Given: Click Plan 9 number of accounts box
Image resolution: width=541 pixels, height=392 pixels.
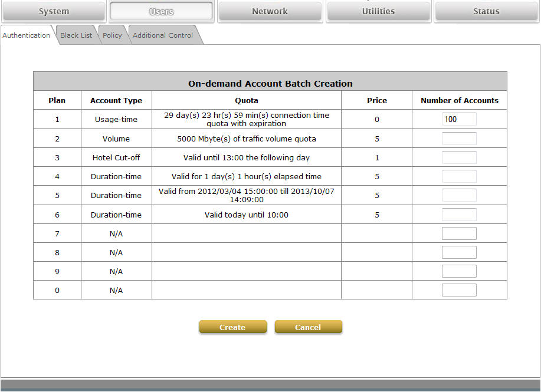Looking at the screenshot, I should coord(459,271).
